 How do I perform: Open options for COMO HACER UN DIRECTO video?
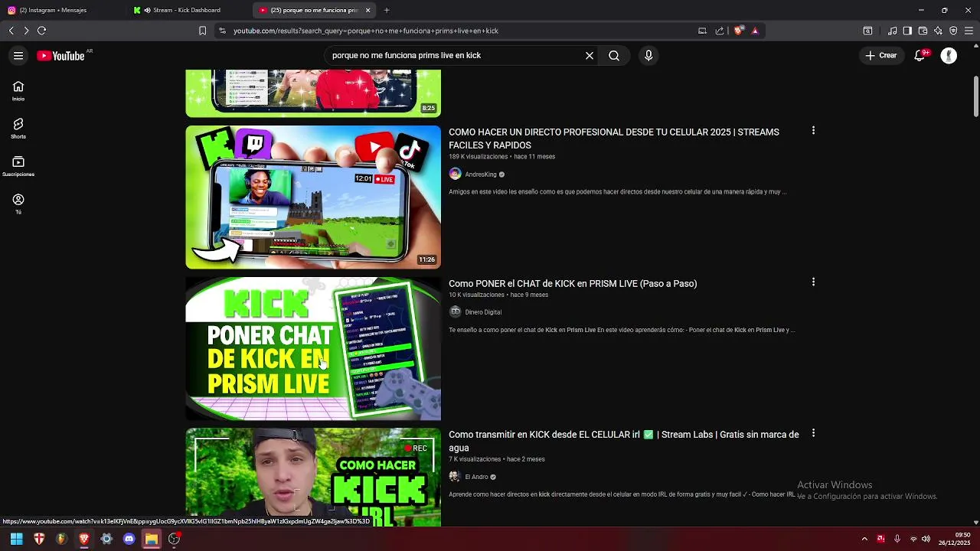pyautogui.click(x=813, y=131)
